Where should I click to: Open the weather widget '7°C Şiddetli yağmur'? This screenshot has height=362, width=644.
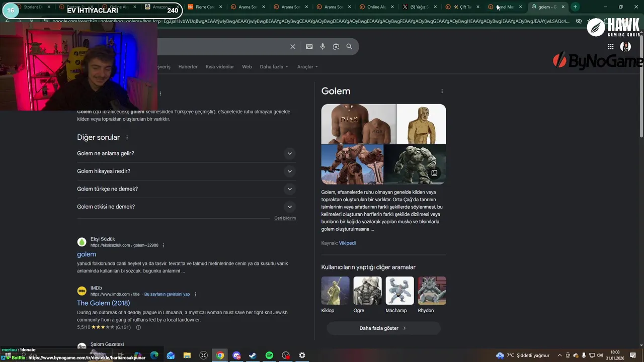point(523,355)
